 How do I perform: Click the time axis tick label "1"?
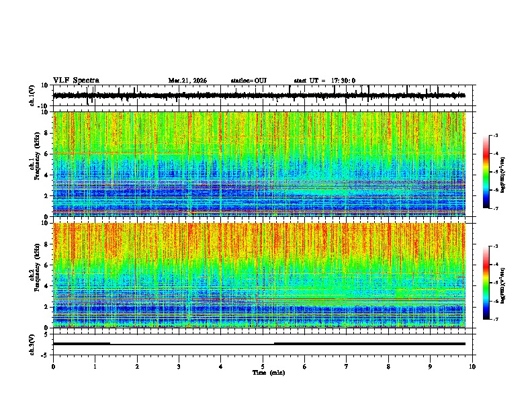(x=95, y=367)
